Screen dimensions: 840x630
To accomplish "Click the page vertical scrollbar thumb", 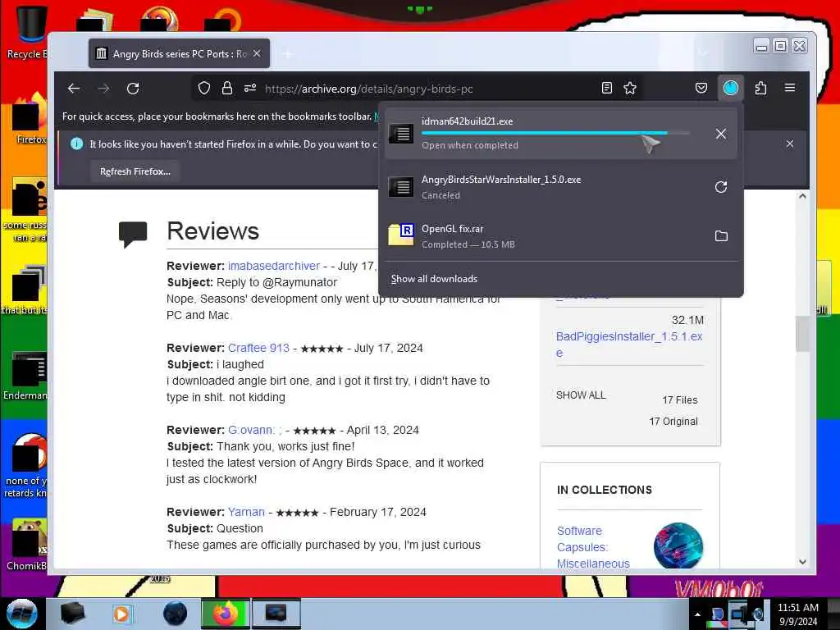I will pyautogui.click(x=802, y=333).
